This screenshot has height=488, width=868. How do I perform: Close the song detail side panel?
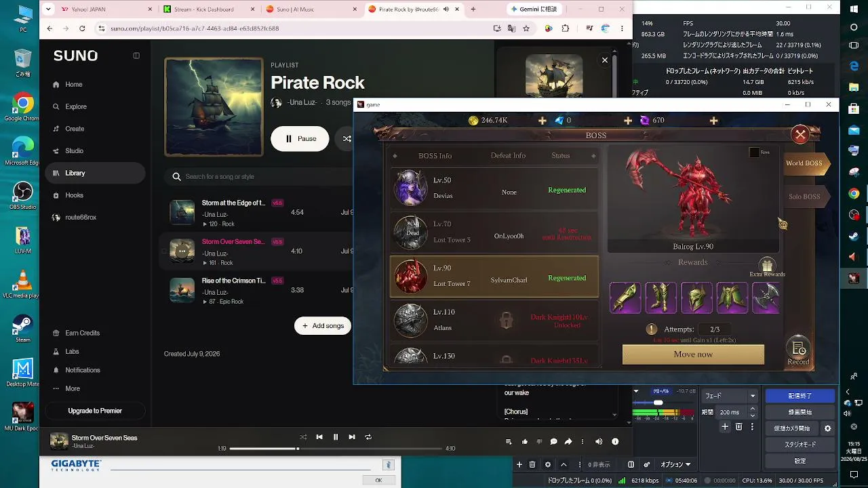pos(605,60)
